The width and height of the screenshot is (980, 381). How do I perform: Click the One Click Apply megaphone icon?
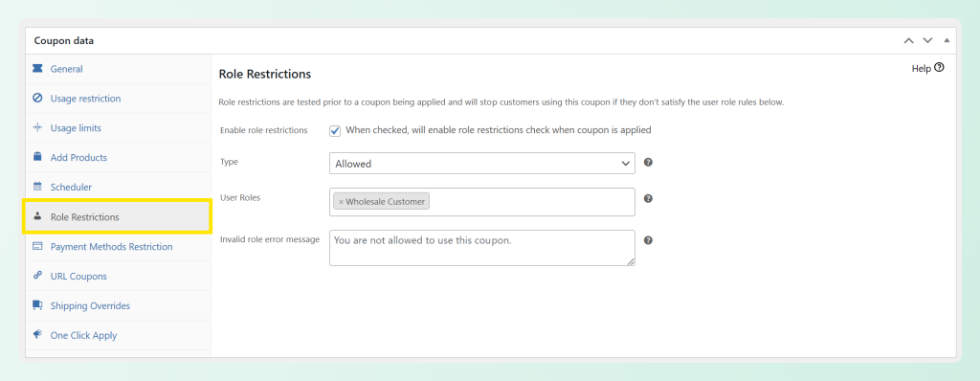[37, 335]
